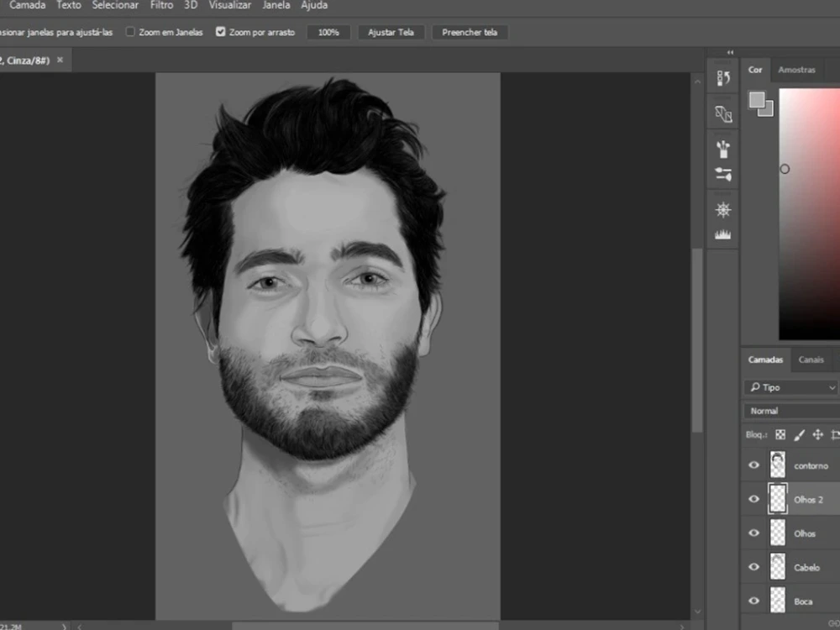Collapse panels with the double-arrow icon

(x=730, y=52)
